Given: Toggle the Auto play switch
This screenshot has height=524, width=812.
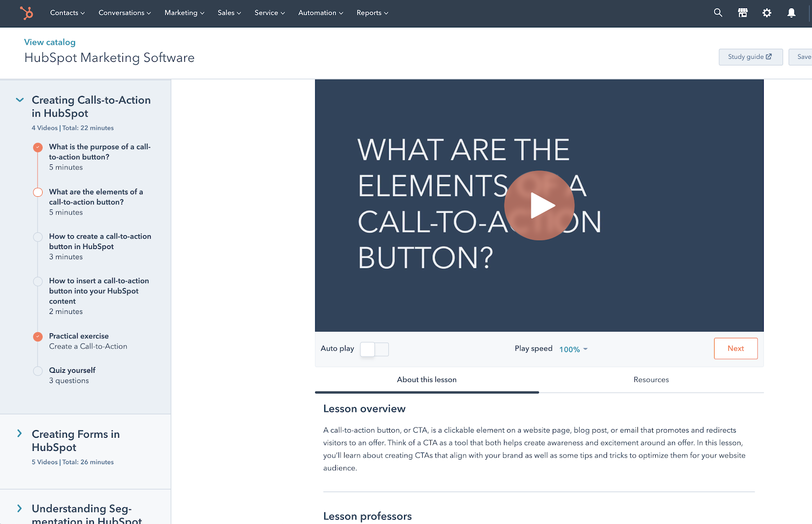Looking at the screenshot, I should tap(375, 349).
